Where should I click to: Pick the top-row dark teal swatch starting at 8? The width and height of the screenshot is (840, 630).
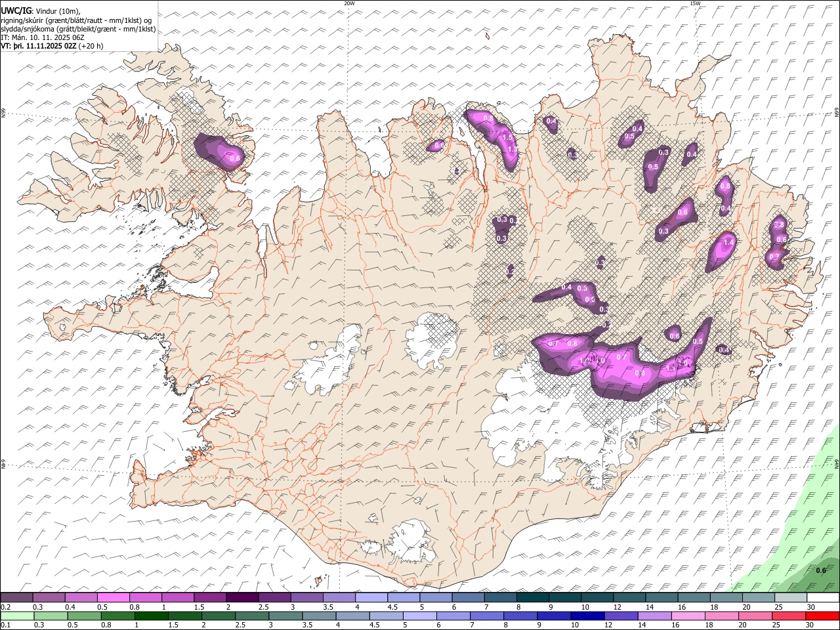point(533,598)
